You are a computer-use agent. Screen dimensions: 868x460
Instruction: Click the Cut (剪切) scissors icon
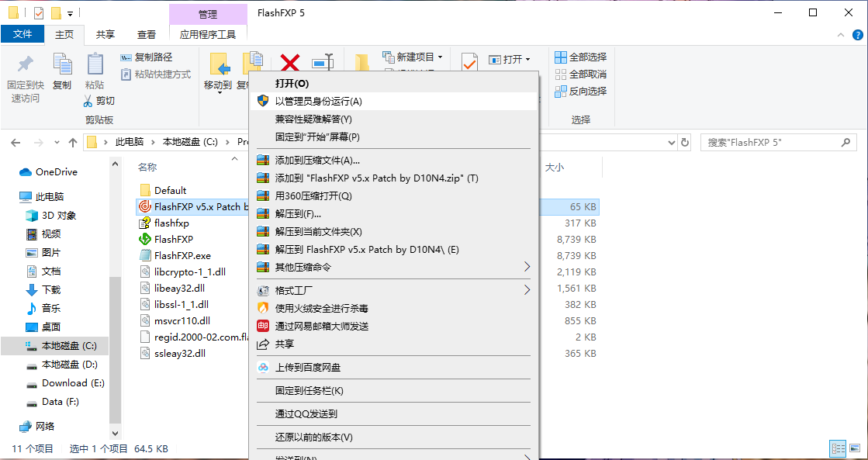[88, 101]
